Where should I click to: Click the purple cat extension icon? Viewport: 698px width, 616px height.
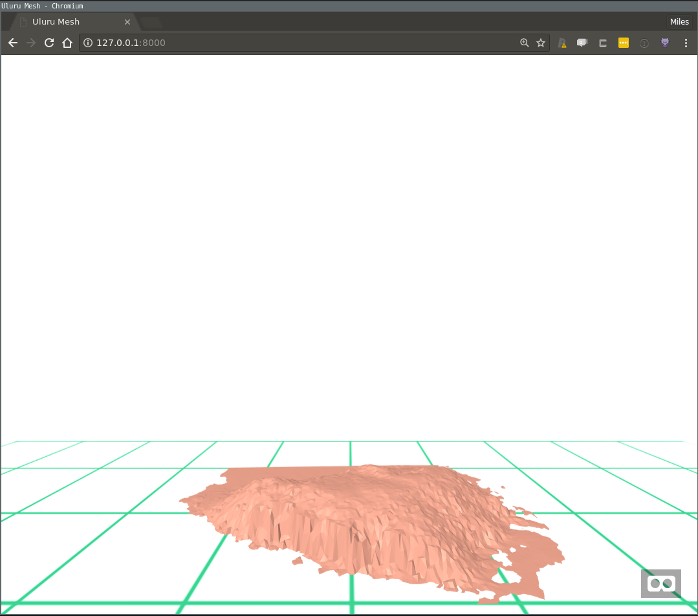click(664, 43)
